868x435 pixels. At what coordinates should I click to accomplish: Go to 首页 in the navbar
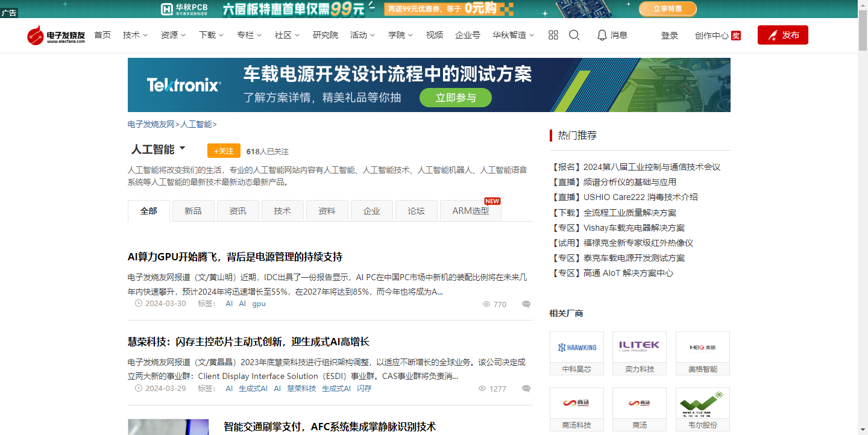(102, 35)
